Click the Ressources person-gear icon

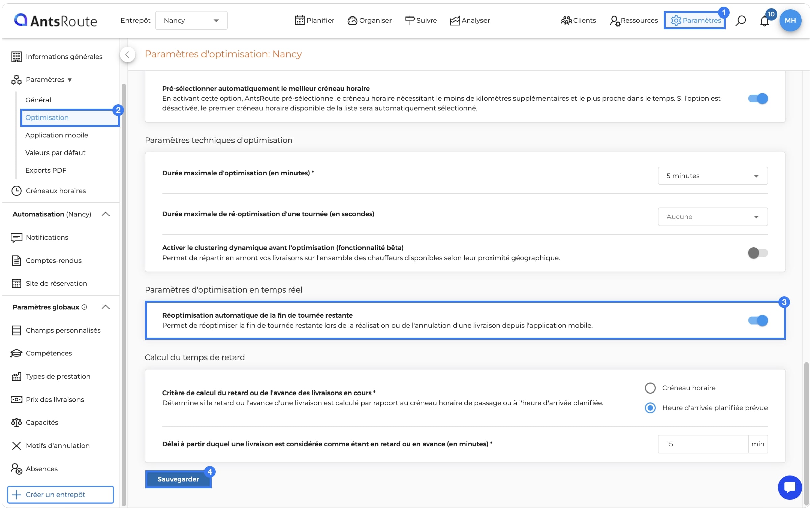coord(615,21)
